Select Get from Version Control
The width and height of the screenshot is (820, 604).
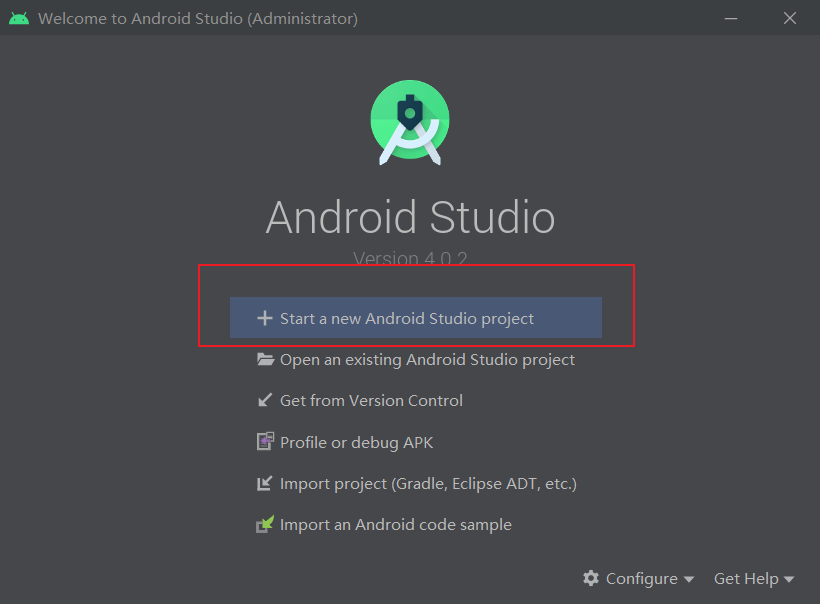pos(372,400)
